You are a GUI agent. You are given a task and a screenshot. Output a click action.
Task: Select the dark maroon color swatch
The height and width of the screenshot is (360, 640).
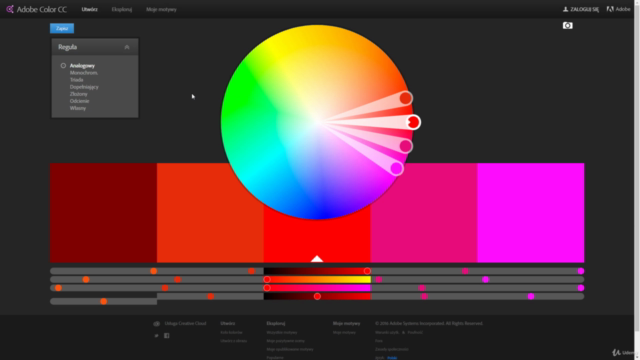pyautogui.click(x=103, y=213)
